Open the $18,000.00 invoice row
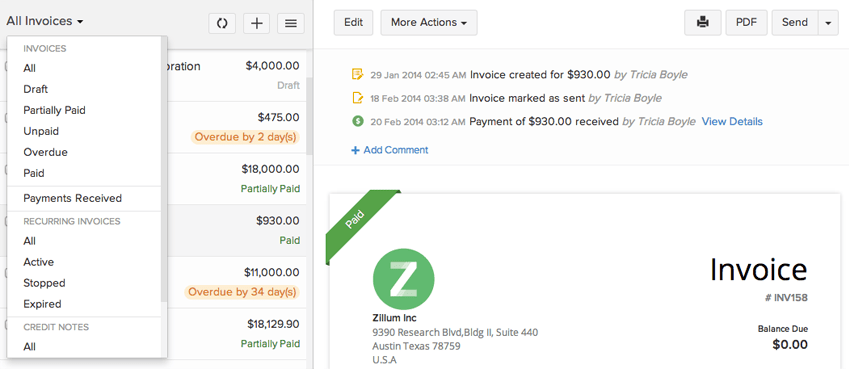Viewport: 849px width, 369px height. coord(236,179)
